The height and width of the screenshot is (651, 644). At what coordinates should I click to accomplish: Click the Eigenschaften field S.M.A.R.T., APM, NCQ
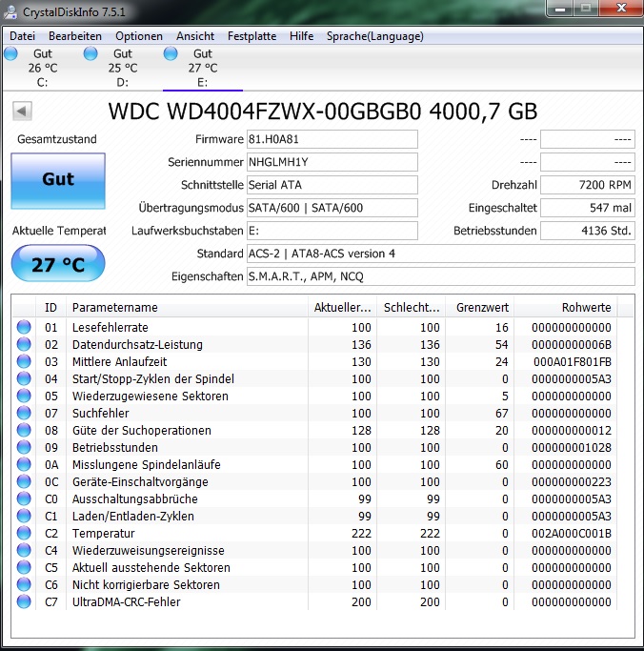coord(441,276)
